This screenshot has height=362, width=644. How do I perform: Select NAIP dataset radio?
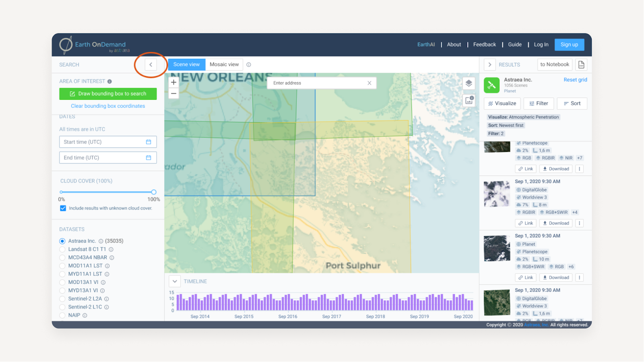tap(62, 315)
